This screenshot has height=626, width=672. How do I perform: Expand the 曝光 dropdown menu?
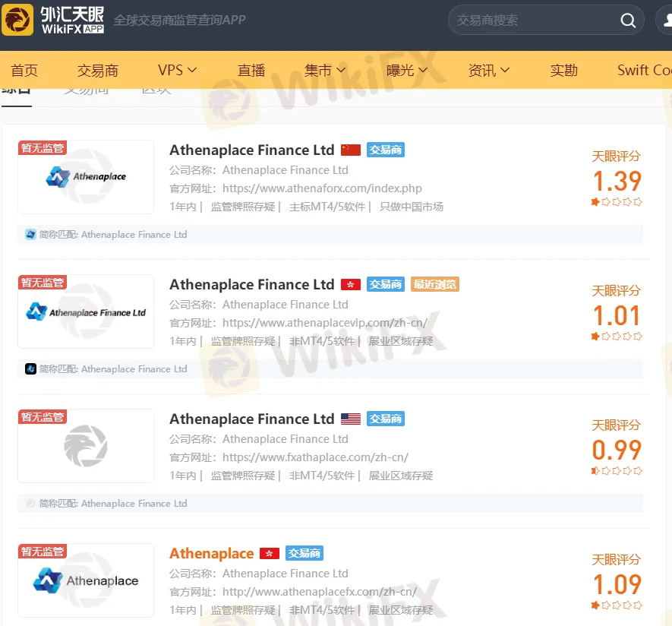click(x=407, y=70)
